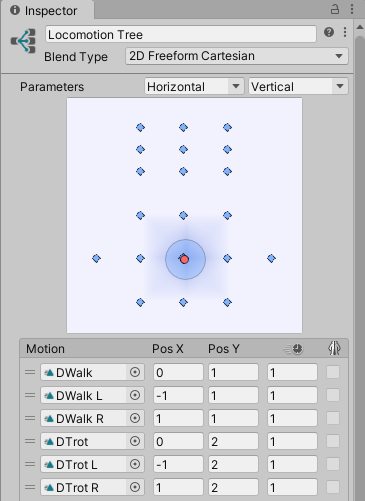Open object picker for DWalk R motion
Viewport: 365px width, 501px height.
[x=135, y=418]
